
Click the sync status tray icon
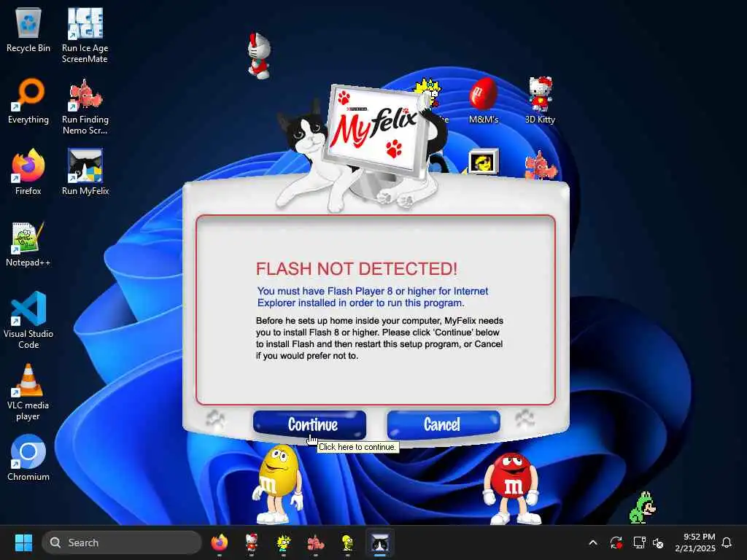[x=616, y=542]
